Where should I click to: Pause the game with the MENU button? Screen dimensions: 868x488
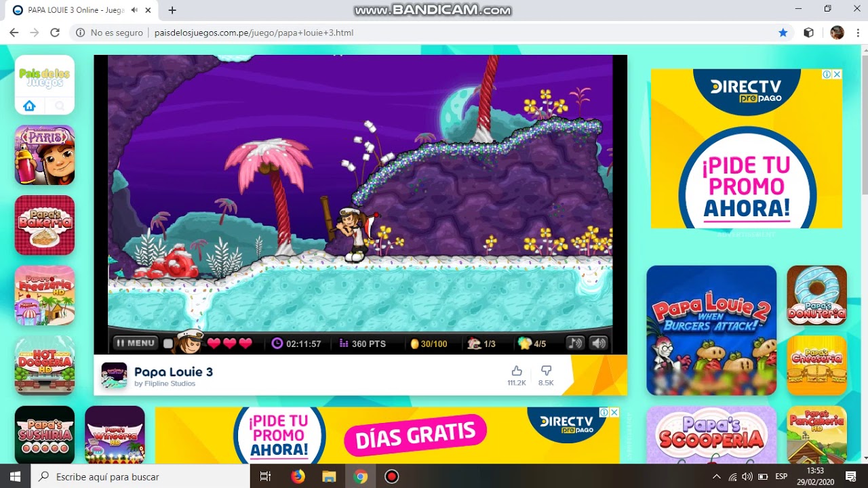point(136,343)
